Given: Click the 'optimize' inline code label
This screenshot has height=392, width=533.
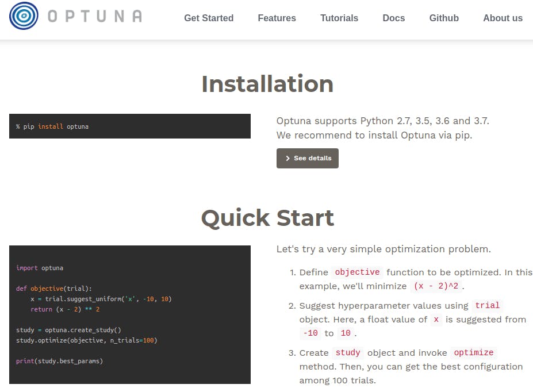Looking at the screenshot, I should pos(473,353).
